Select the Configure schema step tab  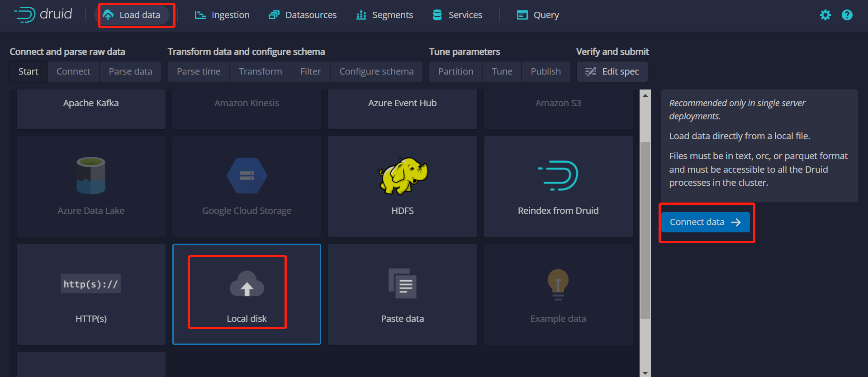click(x=376, y=71)
